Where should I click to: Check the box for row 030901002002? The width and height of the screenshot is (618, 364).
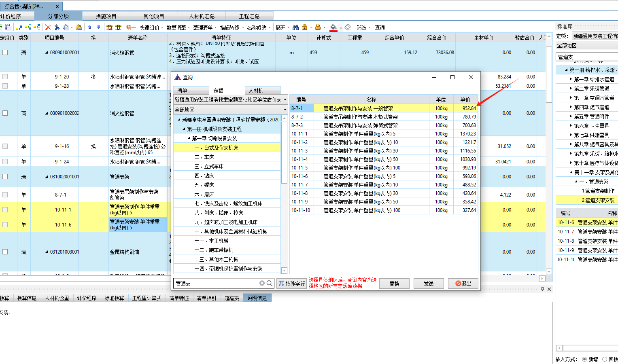click(5, 113)
